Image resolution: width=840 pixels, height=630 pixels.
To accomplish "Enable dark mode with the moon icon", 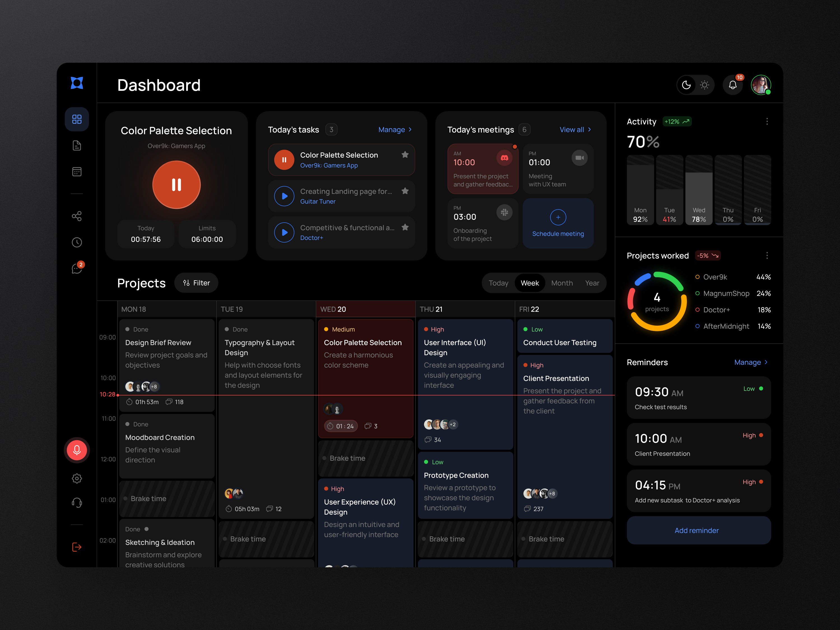I will click(x=686, y=85).
